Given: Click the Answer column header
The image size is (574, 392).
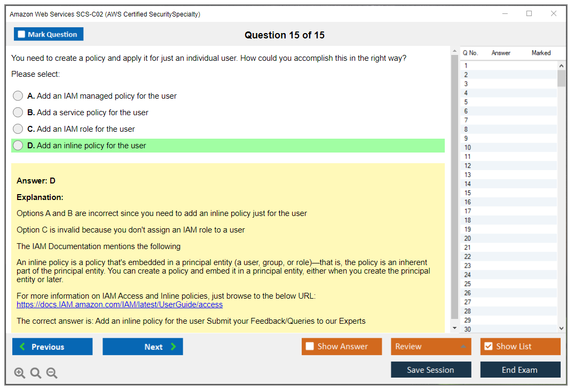Looking at the screenshot, I should click(501, 53).
